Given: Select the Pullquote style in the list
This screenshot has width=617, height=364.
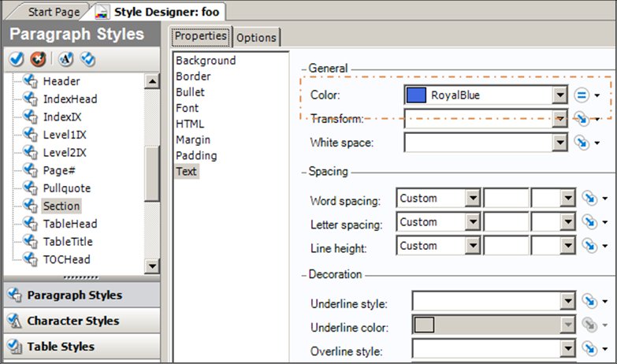Looking at the screenshot, I should click(66, 188).
